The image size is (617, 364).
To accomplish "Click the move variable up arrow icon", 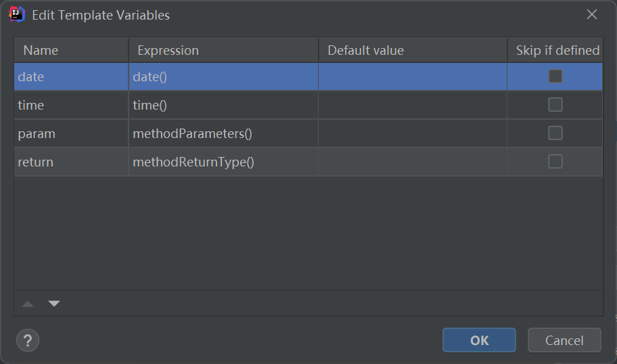I will tap(28, 304).
